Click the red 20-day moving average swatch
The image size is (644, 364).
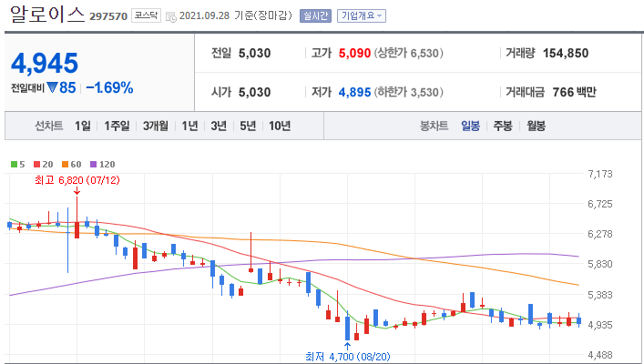point(37,164)
